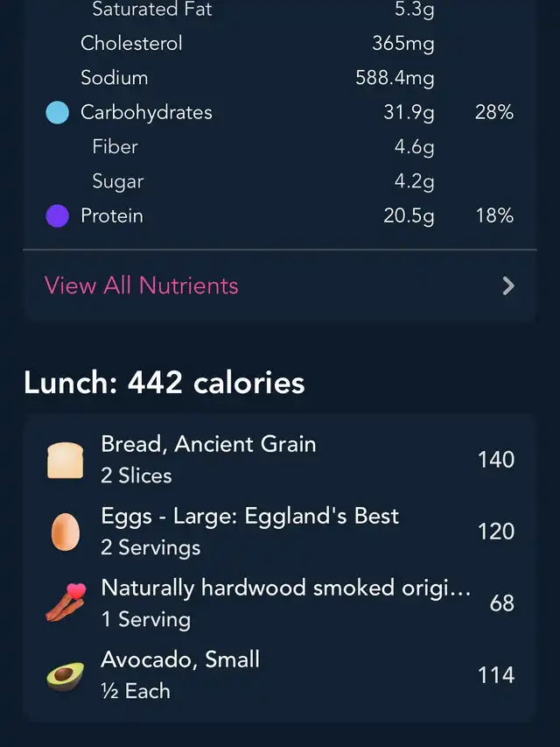Open Bread, Ancient Grain food entry

[x=280, y=460]
